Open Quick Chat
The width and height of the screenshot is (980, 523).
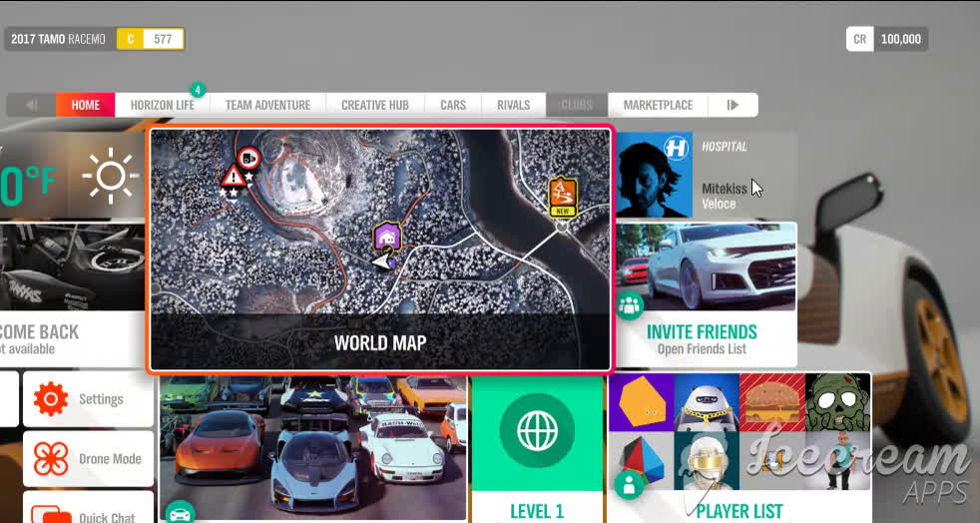point(88,507)
